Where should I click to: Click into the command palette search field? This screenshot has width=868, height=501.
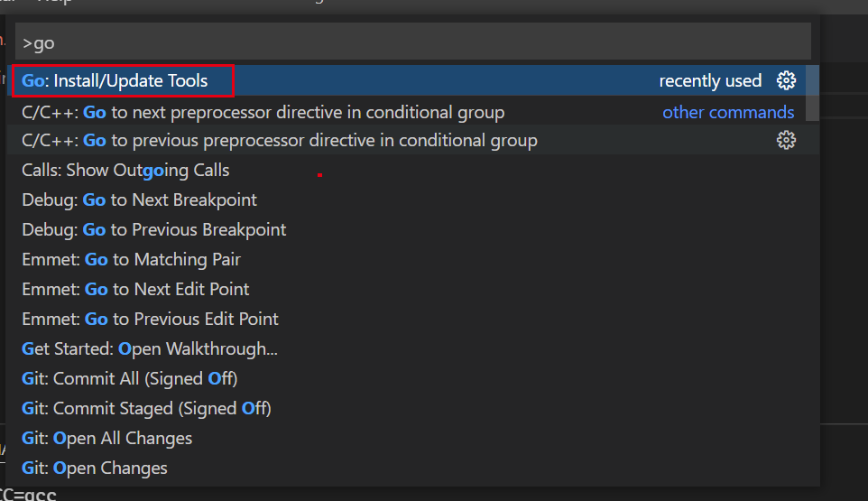(x=412, y=42)
